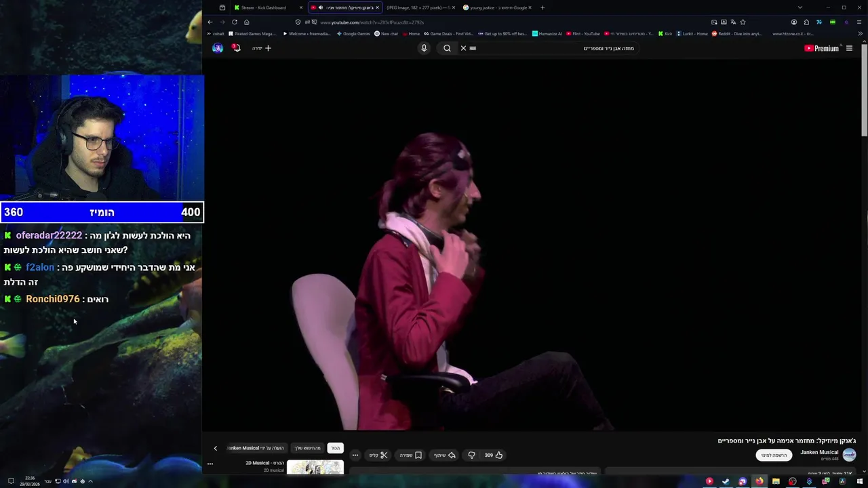The image size is (868, 488).
Task: Reload the YouTube page
Action: tap(235, 22)
